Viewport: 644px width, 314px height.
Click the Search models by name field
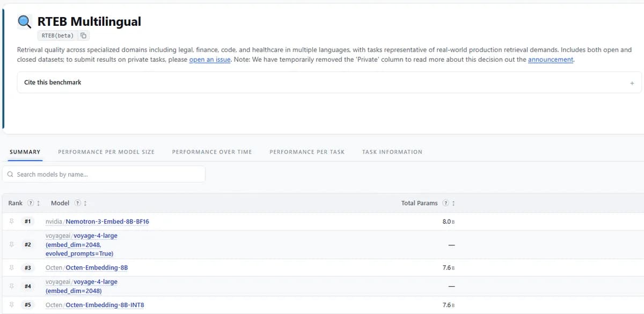[104, 174]
